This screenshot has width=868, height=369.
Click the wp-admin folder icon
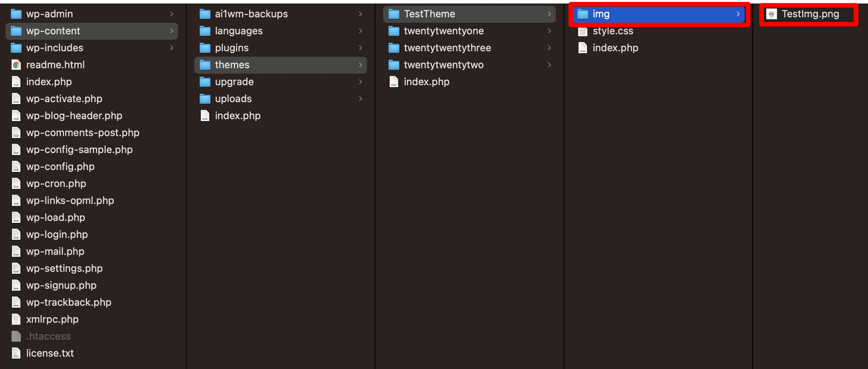(16, 14)
